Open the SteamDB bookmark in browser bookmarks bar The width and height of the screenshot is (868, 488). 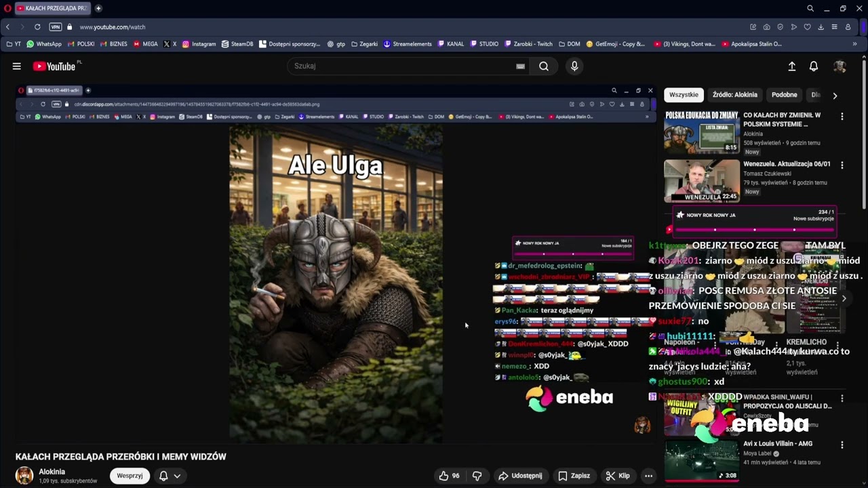coord(237,44)
